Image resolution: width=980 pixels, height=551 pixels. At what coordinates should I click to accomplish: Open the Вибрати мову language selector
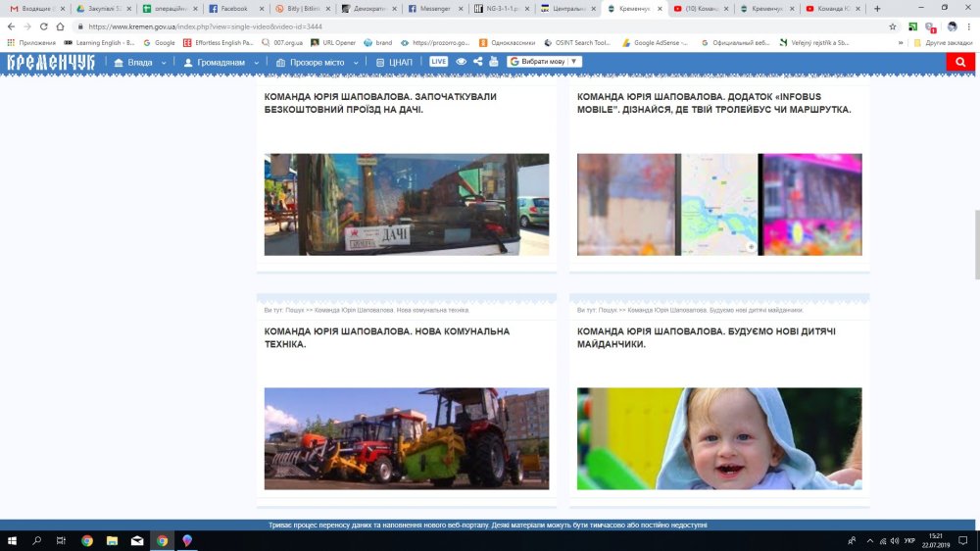pyautogui.click(x=544, y=62)
